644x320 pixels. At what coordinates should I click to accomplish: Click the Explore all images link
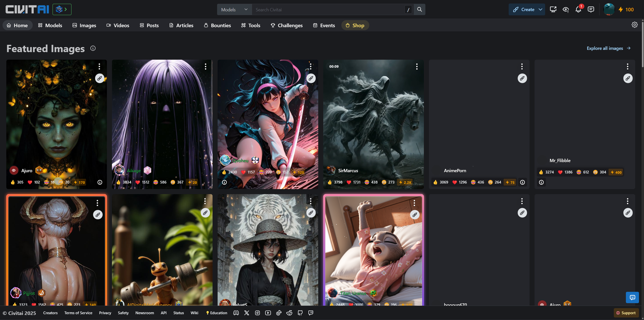[608, 48]
